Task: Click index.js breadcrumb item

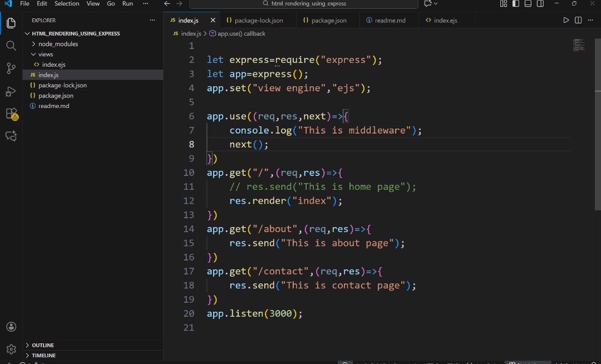Action: coord(191,34)
